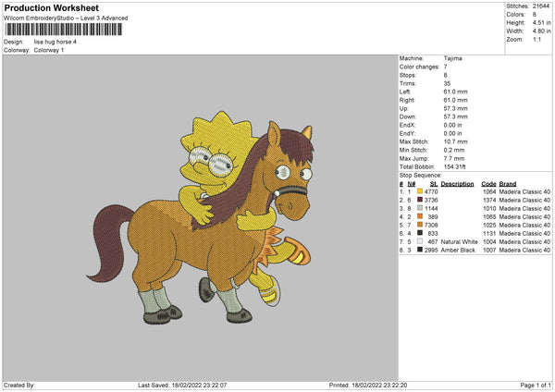Click 'Wilcom EmbroideryStudio – Level 3 Advanced' text
The width and height of the screenshot is (555, 392).
pos(66,18)
